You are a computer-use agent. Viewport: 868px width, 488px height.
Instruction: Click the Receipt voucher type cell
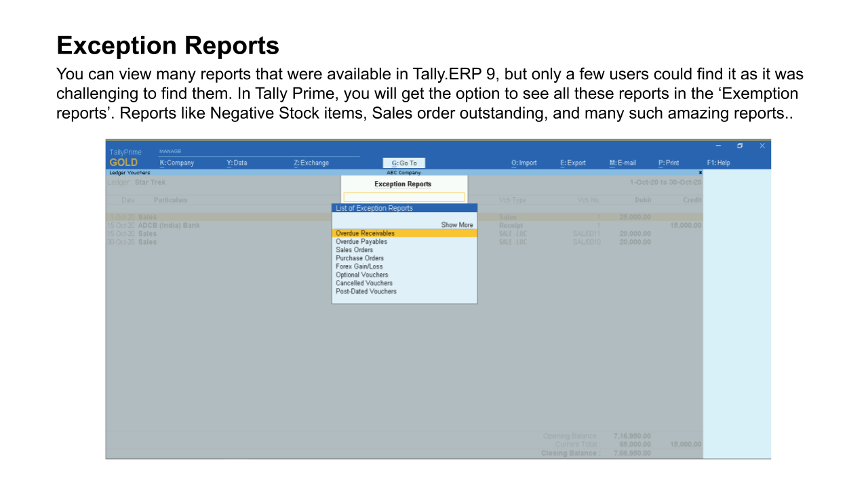(x=511, y=225)
